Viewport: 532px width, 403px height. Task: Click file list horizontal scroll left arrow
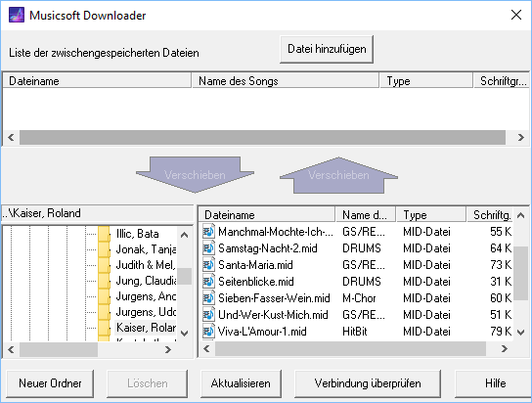point(206,348)
